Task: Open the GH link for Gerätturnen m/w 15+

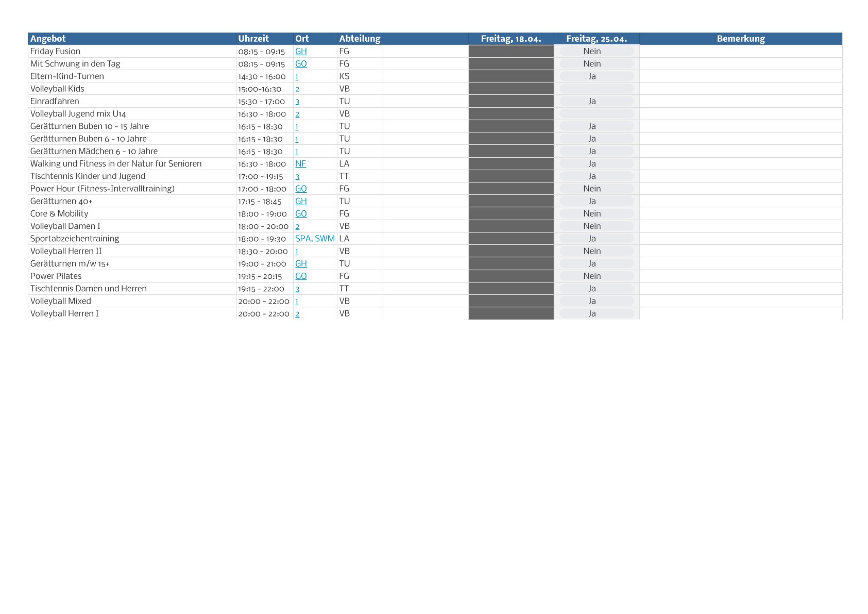Action: coord(301,263)
